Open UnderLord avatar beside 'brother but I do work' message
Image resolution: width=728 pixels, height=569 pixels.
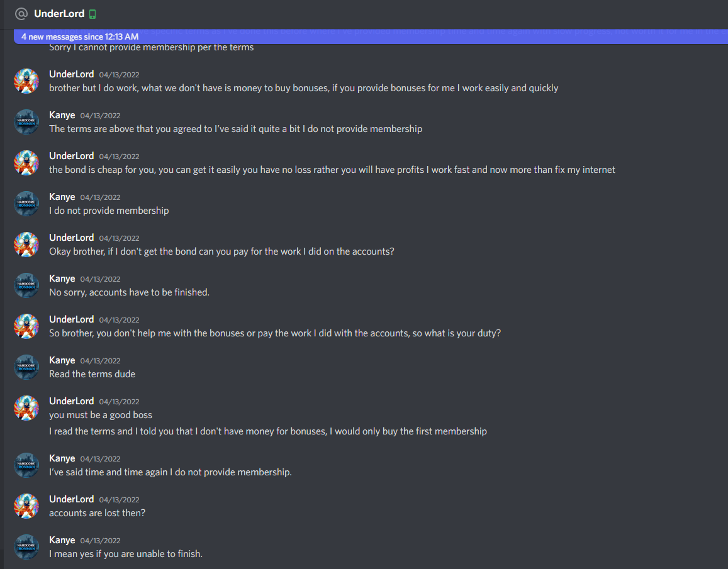(26, 81)
